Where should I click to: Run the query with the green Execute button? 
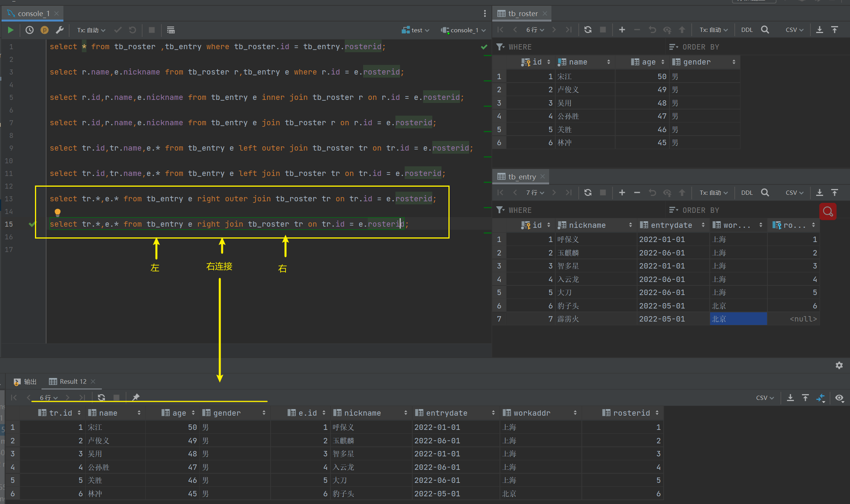[x=11, y=30]
